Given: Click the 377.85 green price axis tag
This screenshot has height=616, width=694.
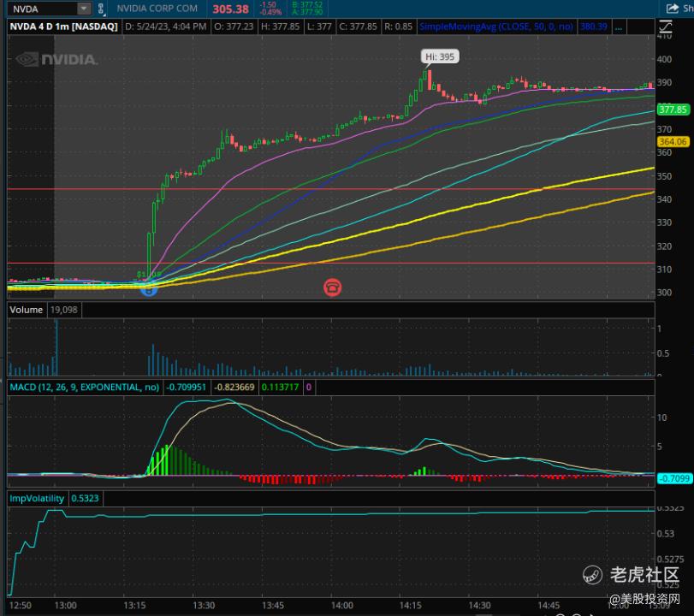Looking at the screenshot, I should point(673,110).
